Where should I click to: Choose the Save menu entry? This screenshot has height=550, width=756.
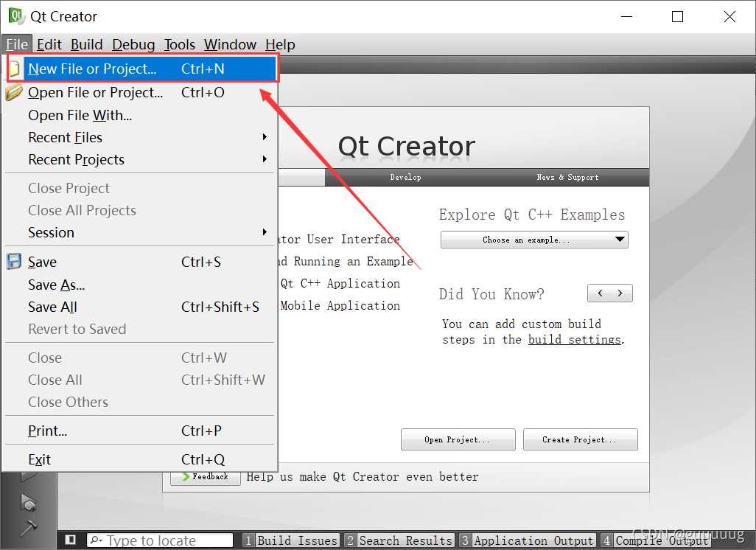[140, 262]
